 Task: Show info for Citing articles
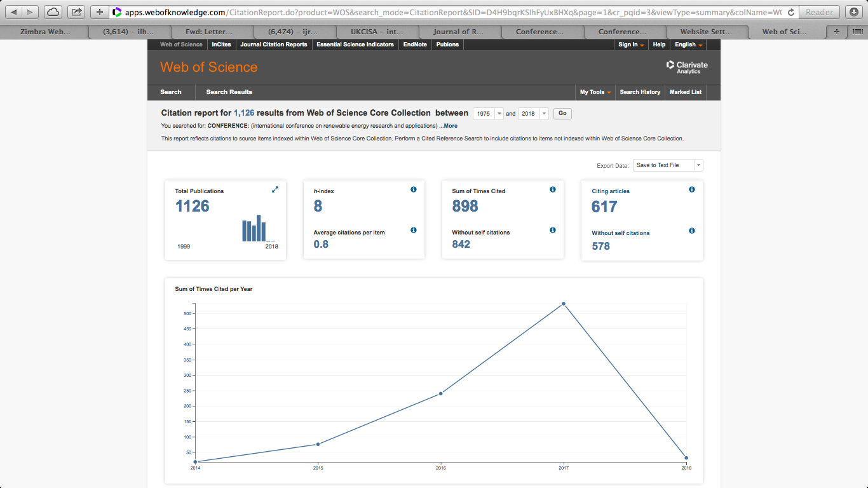tap(692, 189)
